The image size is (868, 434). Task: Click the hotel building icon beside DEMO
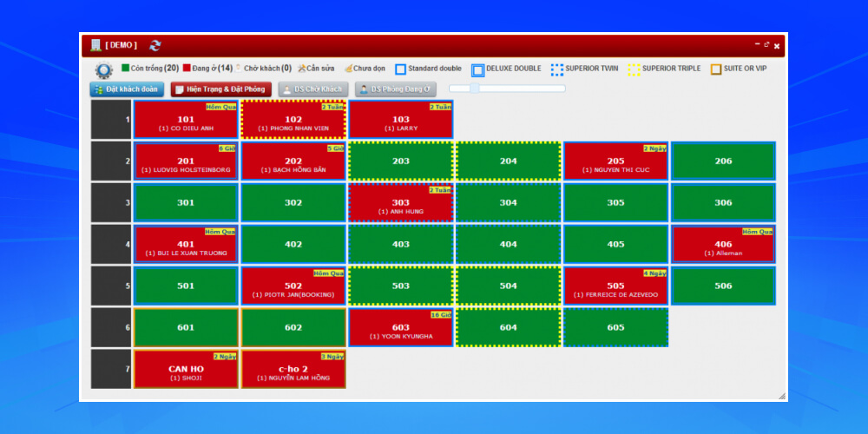[95, 45]
